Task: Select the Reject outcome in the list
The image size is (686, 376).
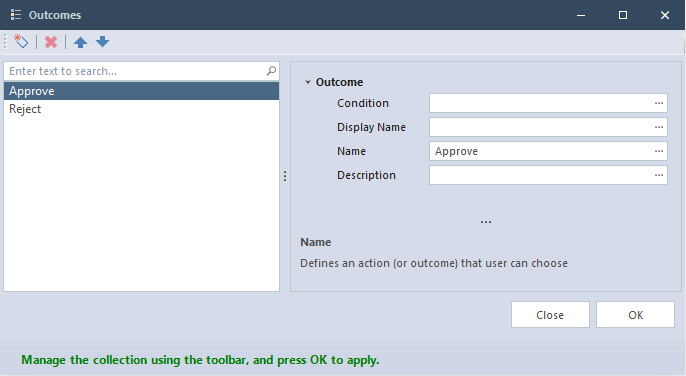Action: (141, 109)
